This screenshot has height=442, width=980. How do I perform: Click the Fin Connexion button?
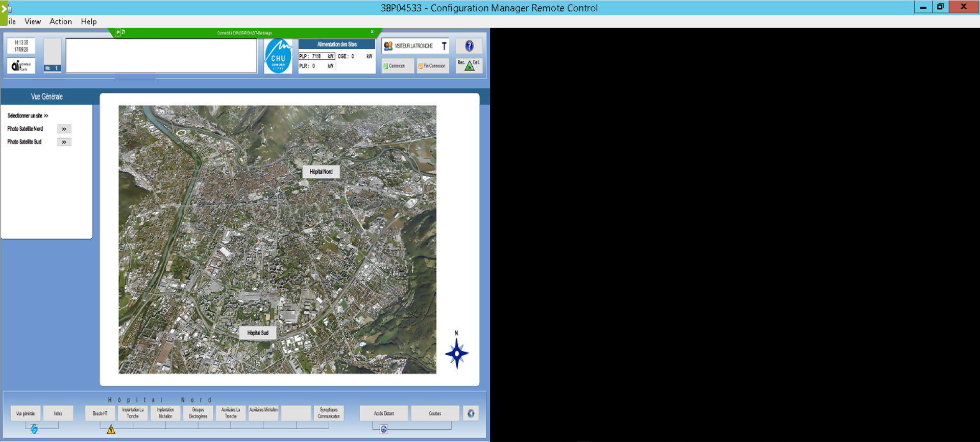[x=432, y=66]
